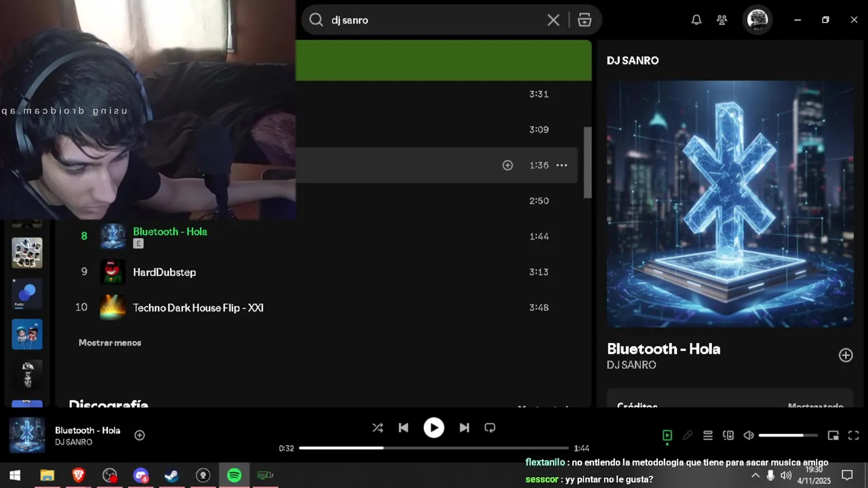This screenshot has height=488, width=868.
Task: Skip to next track
Action: click(x=464, y=428)
